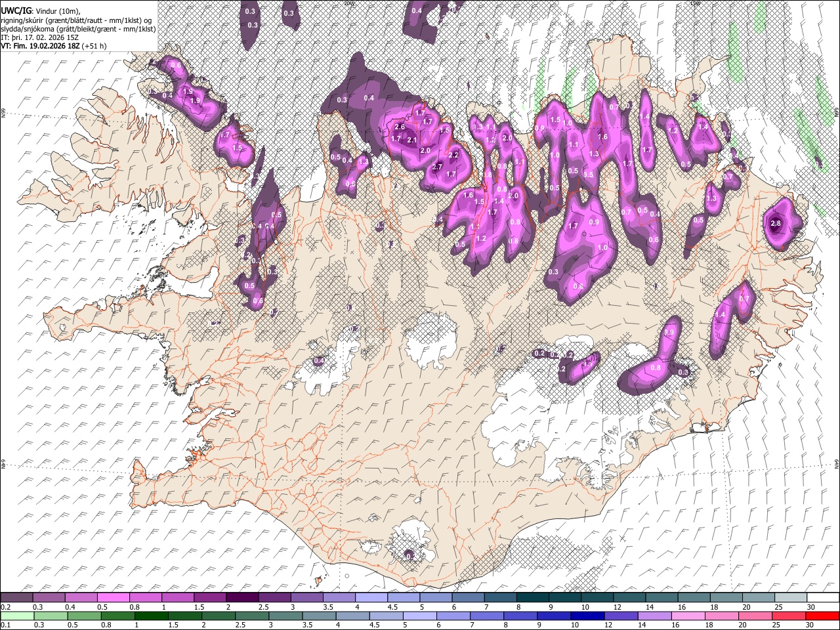Click the 2.7 snowfall value on the map
Screen dimensions: 840x630
pos(438,167)
